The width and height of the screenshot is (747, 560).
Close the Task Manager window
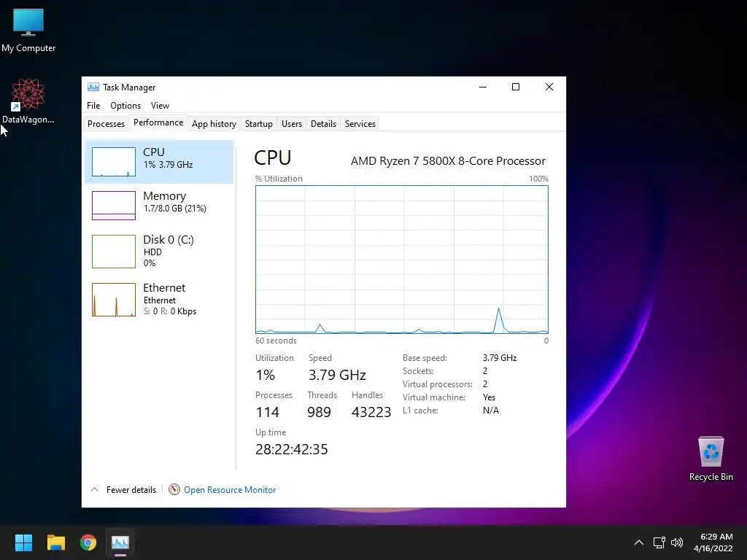click(549, 87)
